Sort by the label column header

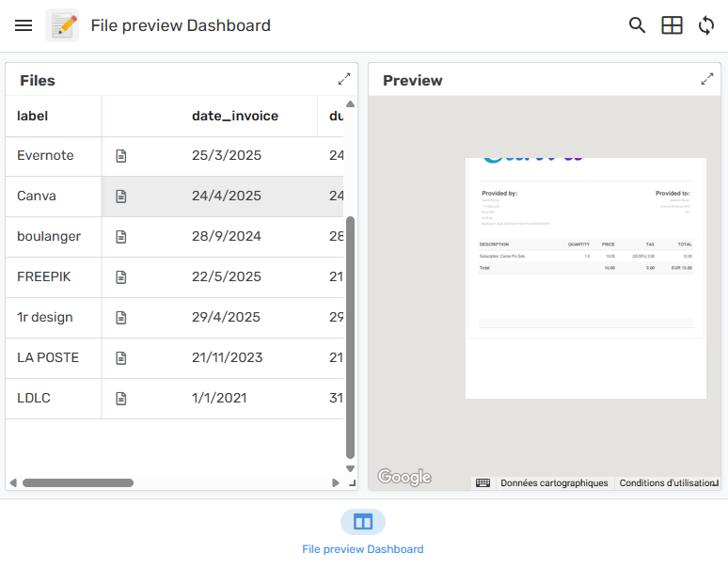[x=33, y=116]
